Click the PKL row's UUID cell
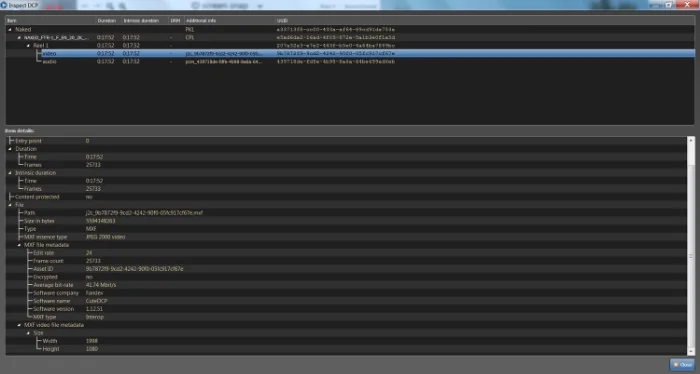 click(x=336, y=29)
